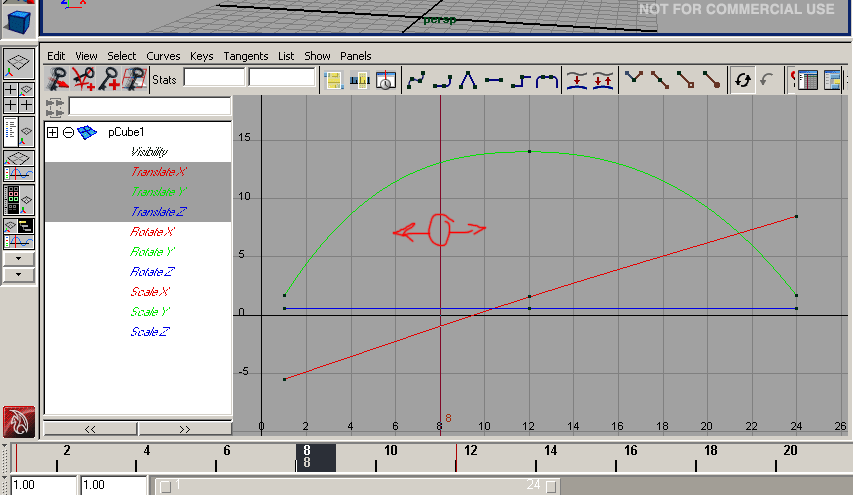Open the Edit menu

click(x=56, y=56)
